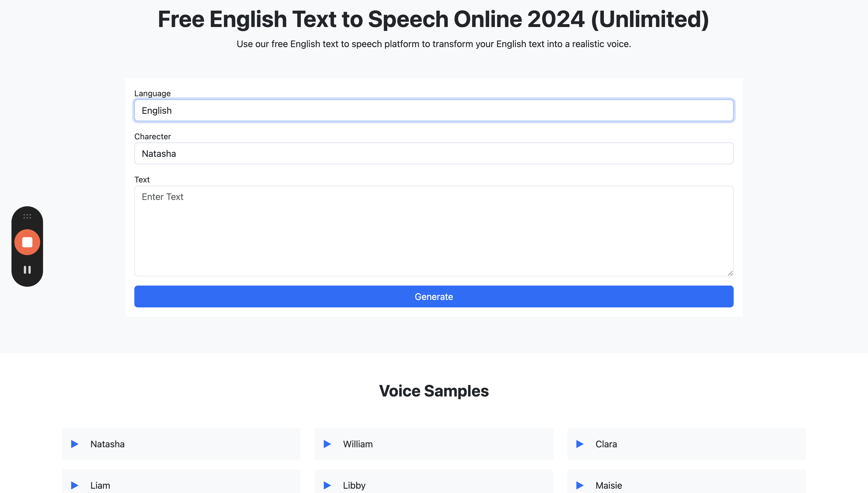Click the Maisie sample card name
Image resolution: width=868 pixels, height=493 pixels.
click(x=609, y=485)
